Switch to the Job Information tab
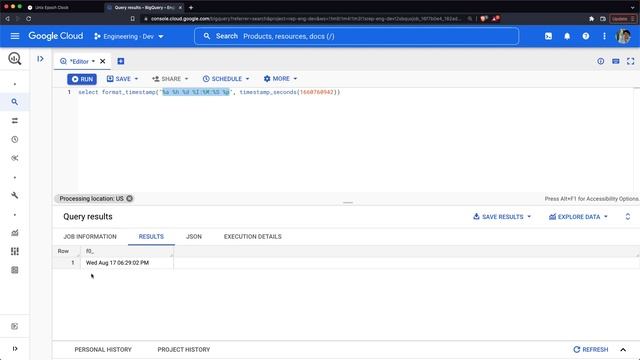 (x=90, y=236)
